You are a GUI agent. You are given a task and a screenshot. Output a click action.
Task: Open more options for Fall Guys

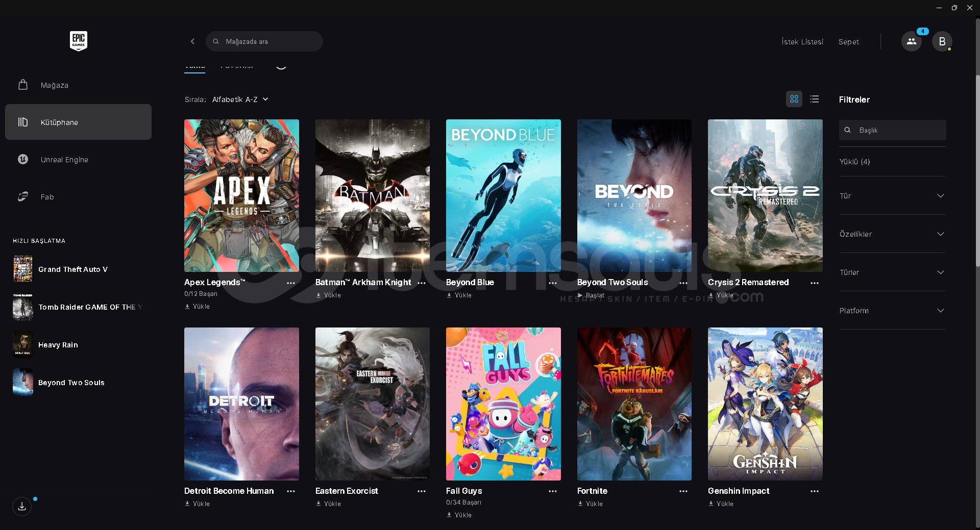click(553, 491)
